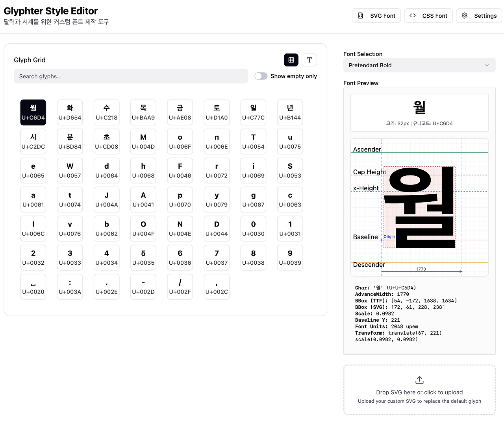Click the Search glyphs input field

tap(131, 76)
